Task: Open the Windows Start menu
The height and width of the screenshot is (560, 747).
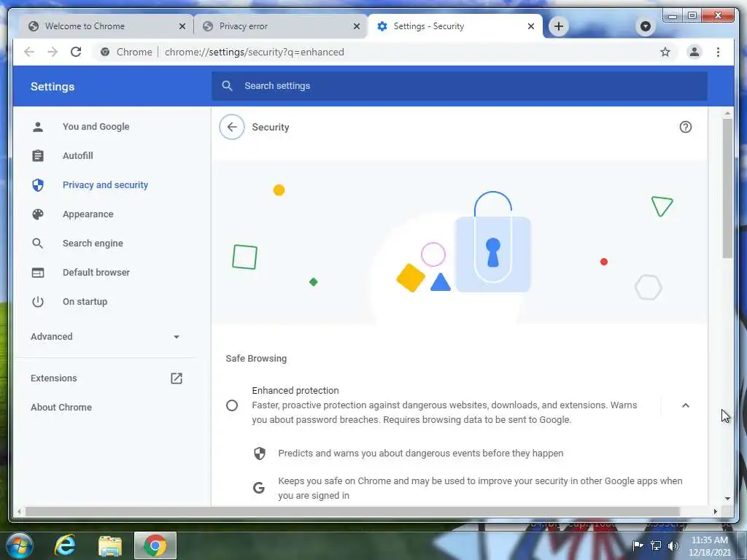Action: 20,545
